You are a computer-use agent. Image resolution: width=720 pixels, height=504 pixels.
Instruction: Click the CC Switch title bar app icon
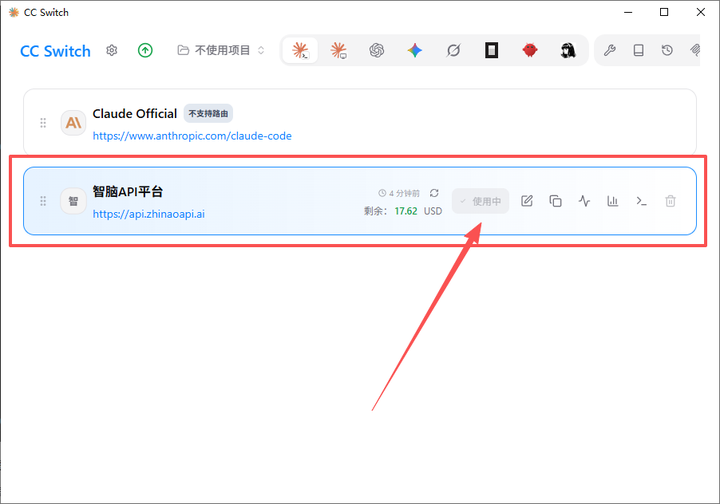tap(14, 12)
